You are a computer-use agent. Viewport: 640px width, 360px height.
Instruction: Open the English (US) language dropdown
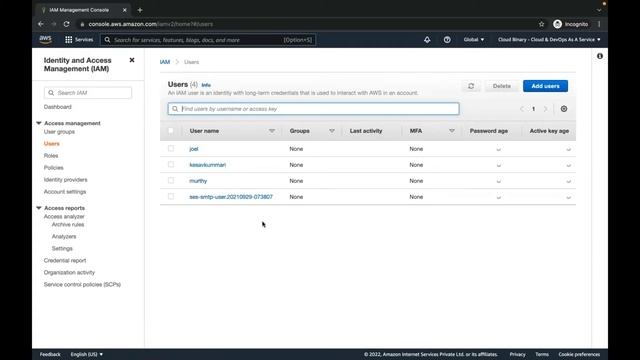click(x=87, y=354)
